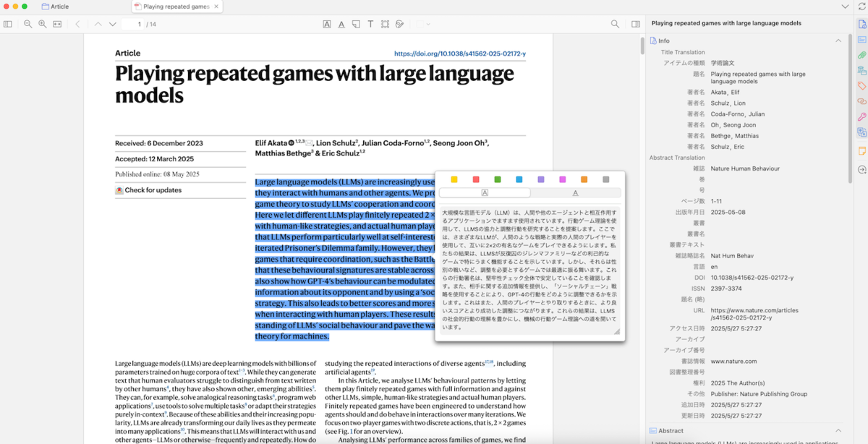Switch popup to underline annotation mode

[575, 193]
